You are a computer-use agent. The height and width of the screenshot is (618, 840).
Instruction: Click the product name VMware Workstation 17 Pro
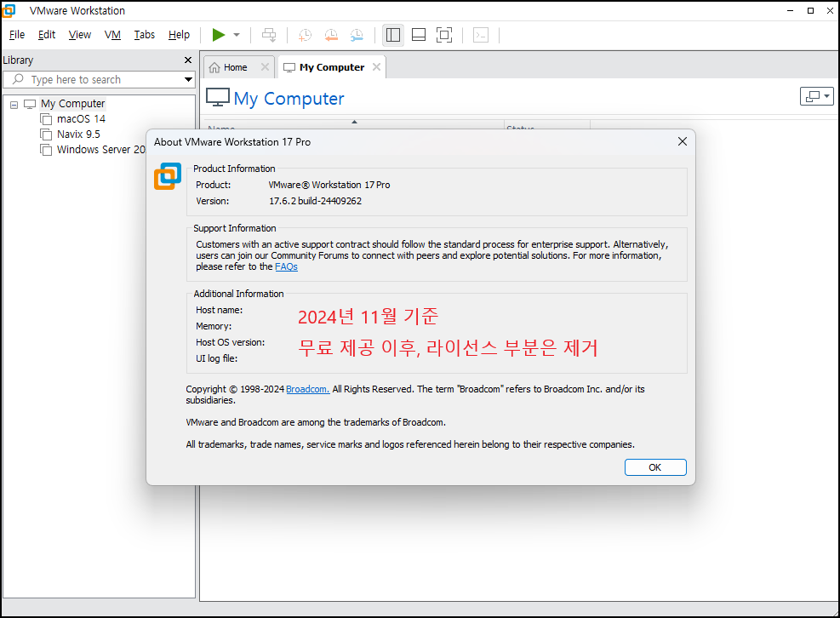[x=329, y=185]
